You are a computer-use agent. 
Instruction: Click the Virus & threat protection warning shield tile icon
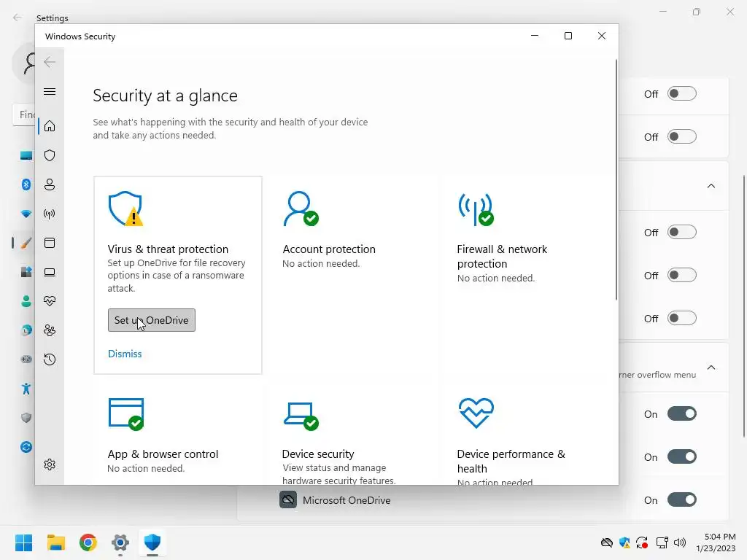coord(125,209)
